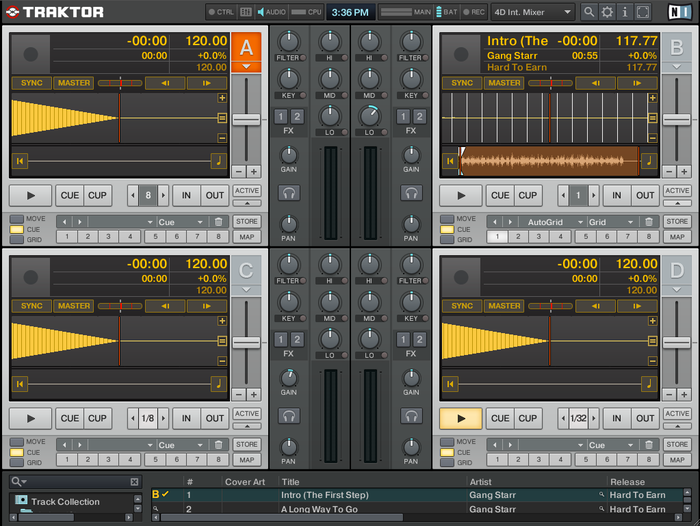Click the skip-to-start icon on Deck B waveform

tap(450, 160)
